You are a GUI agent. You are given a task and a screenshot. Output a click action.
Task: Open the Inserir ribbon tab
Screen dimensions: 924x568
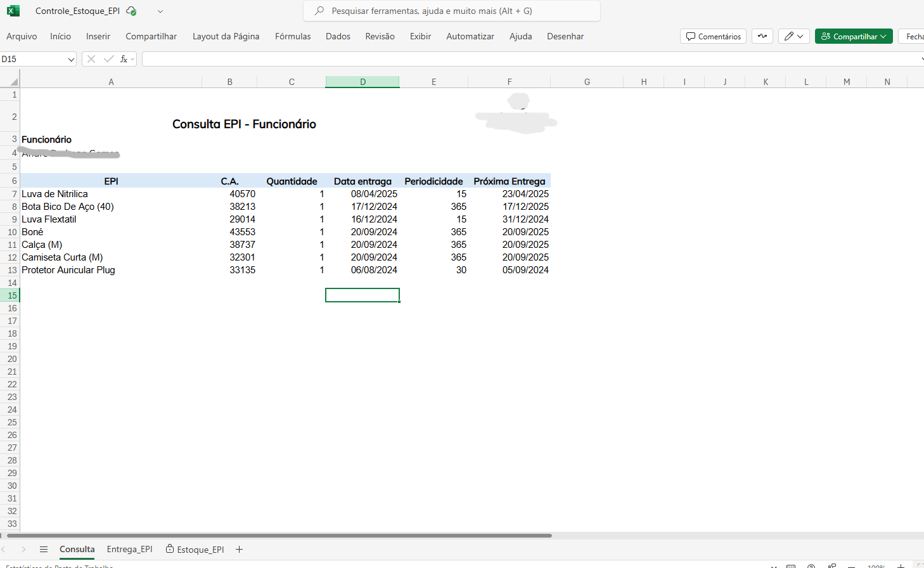coord(98,36)
